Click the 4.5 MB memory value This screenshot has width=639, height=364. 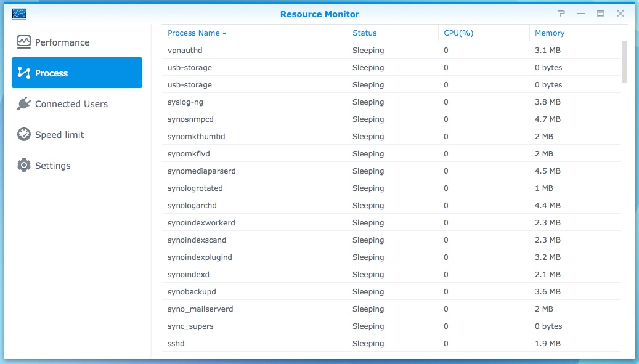[x=547, y=171]
